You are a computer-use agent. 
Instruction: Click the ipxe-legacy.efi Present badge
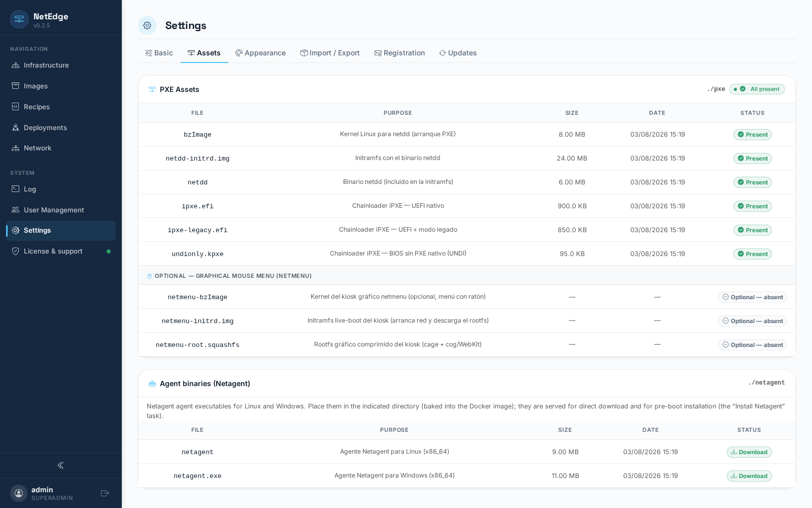(753, 230)
